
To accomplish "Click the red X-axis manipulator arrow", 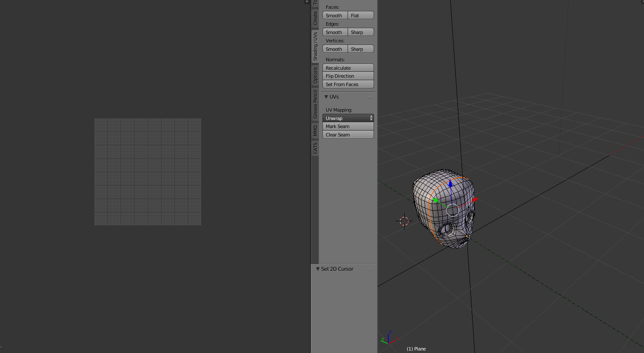I will point(475,200).
